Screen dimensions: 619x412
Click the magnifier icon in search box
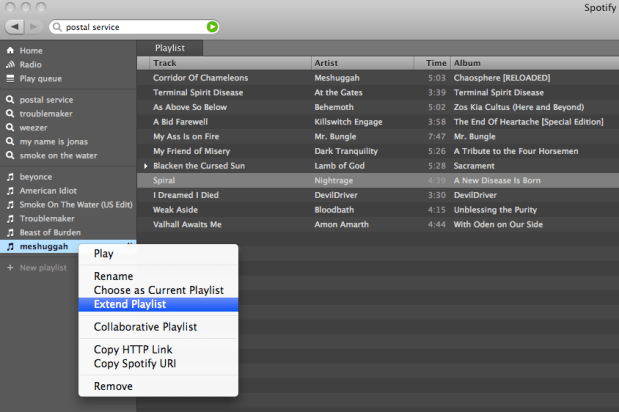coord(58,27)
